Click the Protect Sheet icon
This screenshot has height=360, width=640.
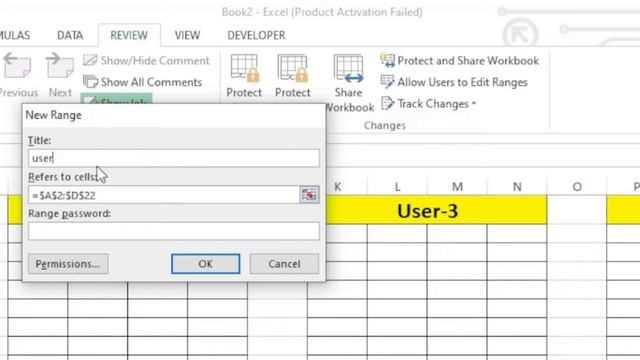coord(244,68)
